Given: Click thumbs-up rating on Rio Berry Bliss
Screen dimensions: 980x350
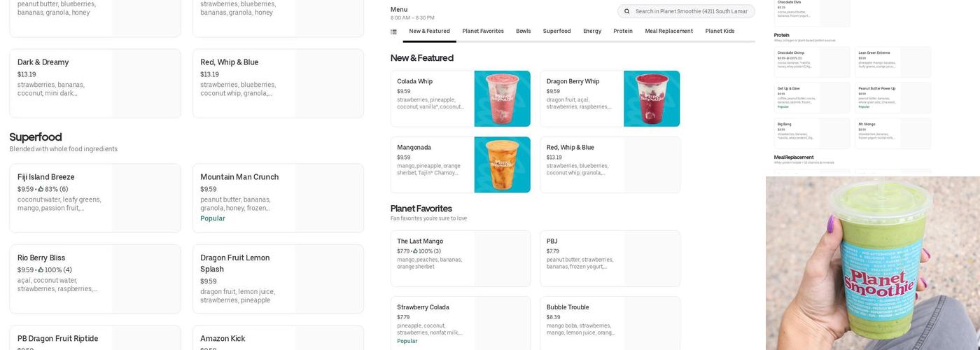Looking at the screenshot, I should tap(41, 270).
